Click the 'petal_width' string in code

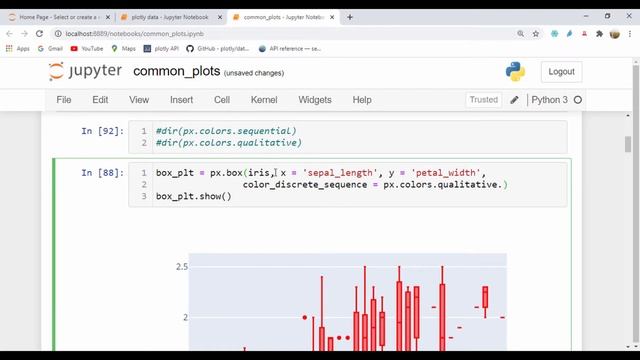(x=446, y=173)
